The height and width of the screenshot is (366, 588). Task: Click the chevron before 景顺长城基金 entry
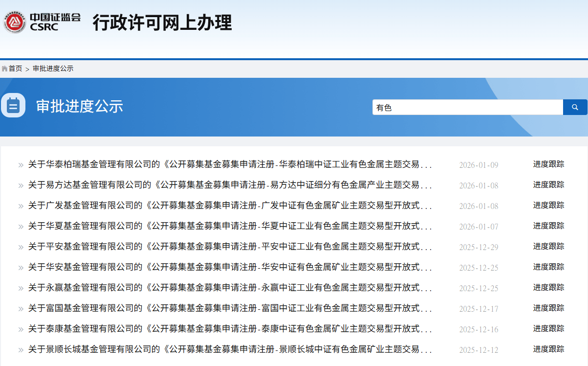click(x=21, y=350)
